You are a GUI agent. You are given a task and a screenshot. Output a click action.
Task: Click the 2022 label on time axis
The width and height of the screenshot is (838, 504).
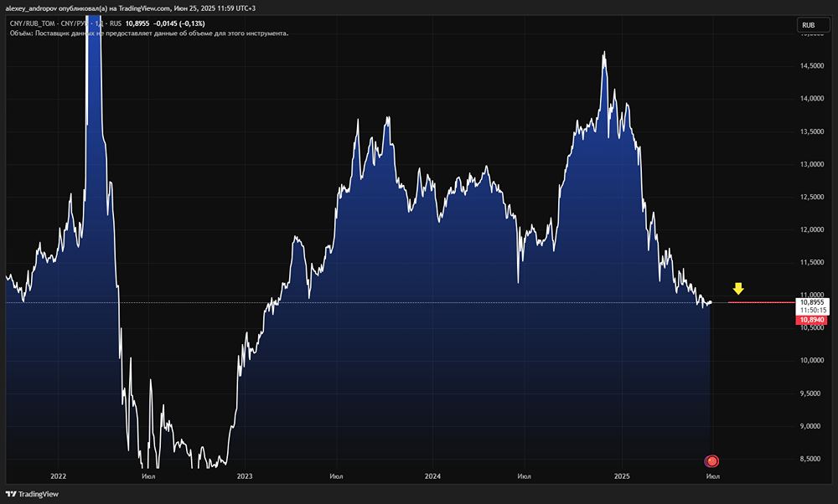coord(58,476)
